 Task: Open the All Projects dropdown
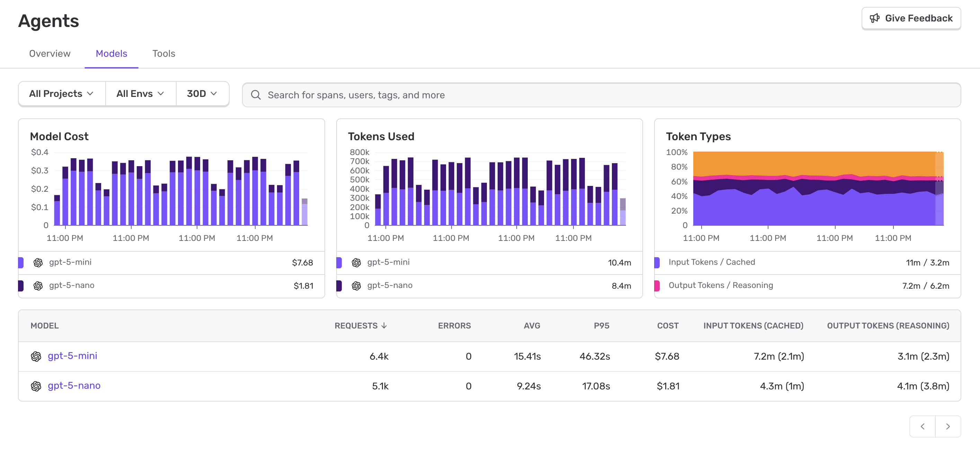coord(62,93)
